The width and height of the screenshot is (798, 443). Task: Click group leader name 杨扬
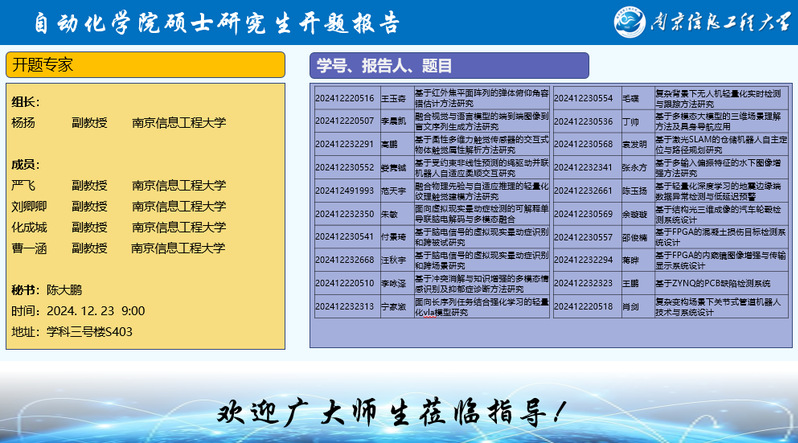tap(23, 123)
